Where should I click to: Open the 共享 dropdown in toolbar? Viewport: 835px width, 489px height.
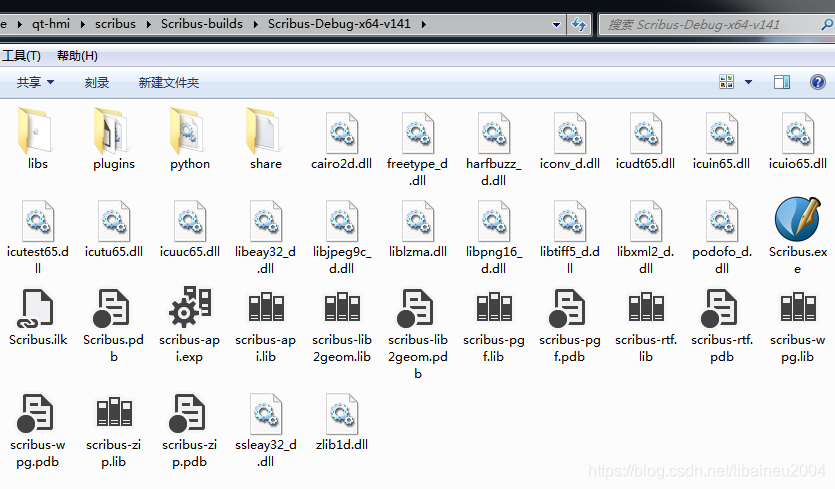35,83
